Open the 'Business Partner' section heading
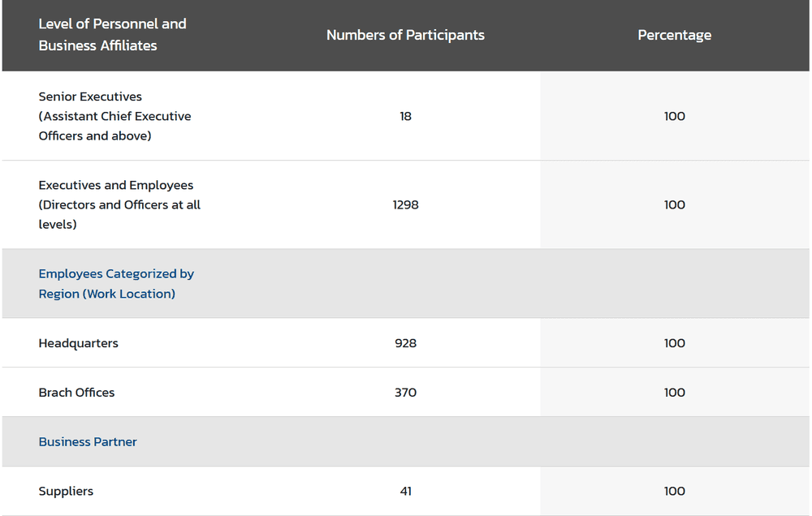This screenshot has width=812, height=516. [x=88, y=441]
